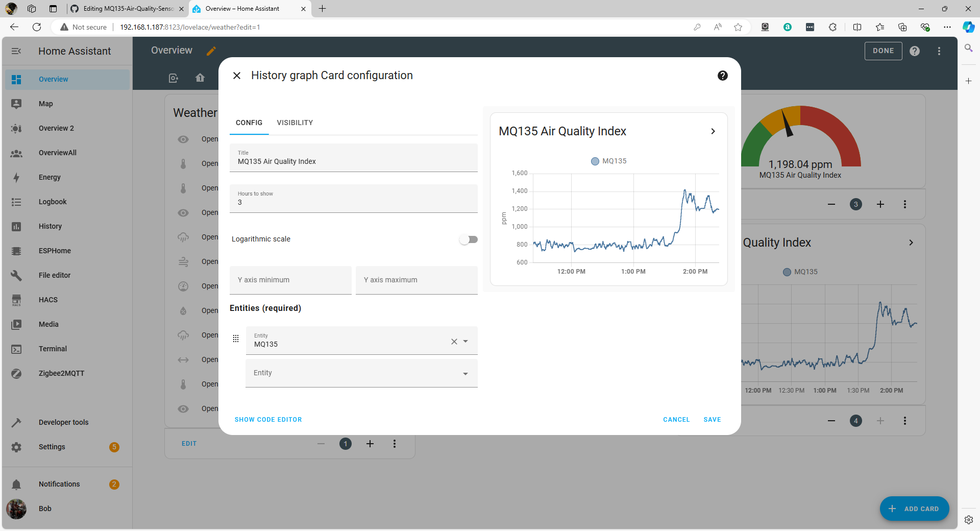Close the History graph Card configuration dialog

coord(237,76)
